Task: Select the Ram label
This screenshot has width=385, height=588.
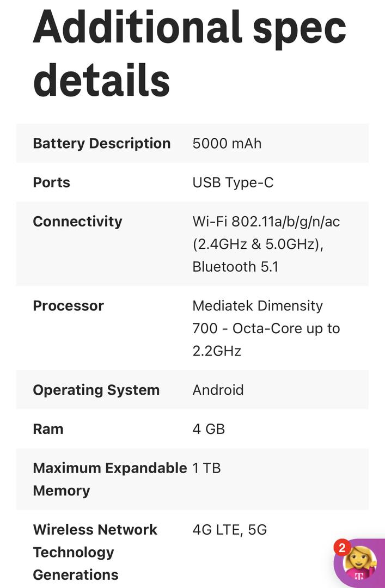Action: pyautogui.click(x=48, y=429)
